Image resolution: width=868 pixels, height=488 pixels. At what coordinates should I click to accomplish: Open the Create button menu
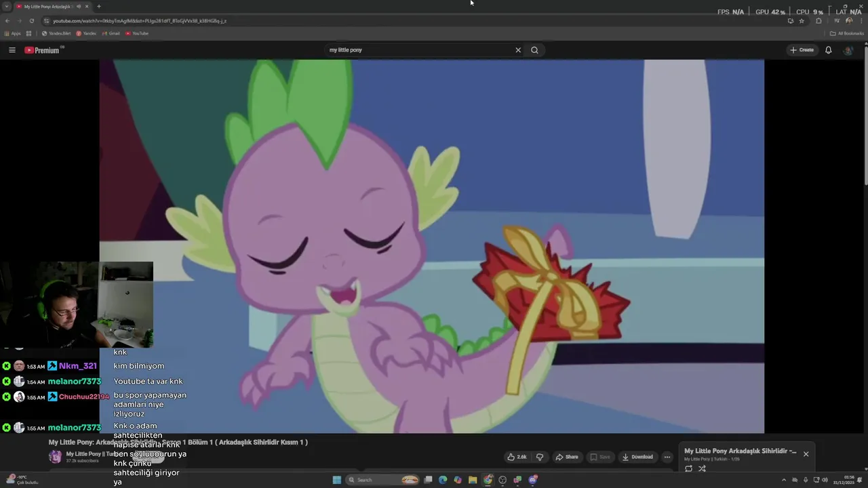coord(802,50)
